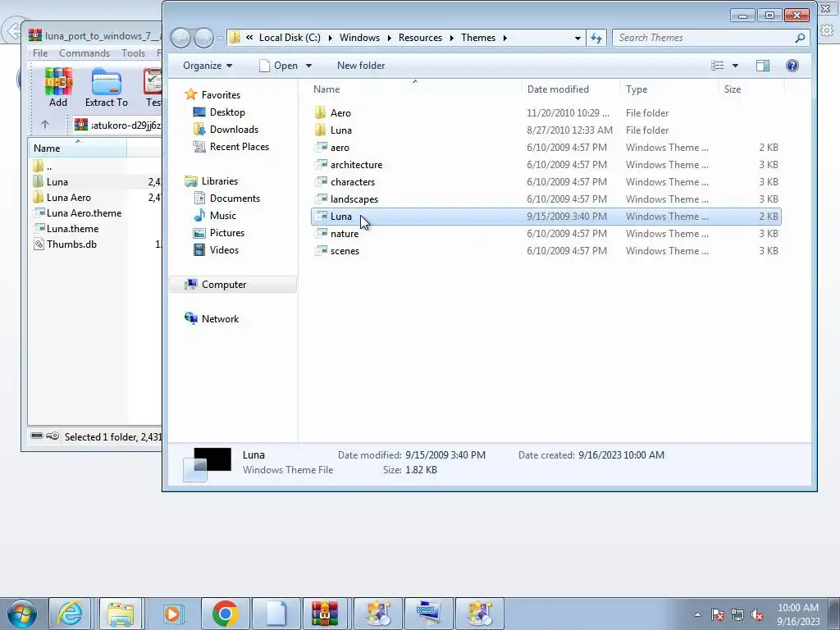Expand the arrow after Resources breadcrumb
The height and width of the screenshot is (630, 840).
tap(452, 38)
